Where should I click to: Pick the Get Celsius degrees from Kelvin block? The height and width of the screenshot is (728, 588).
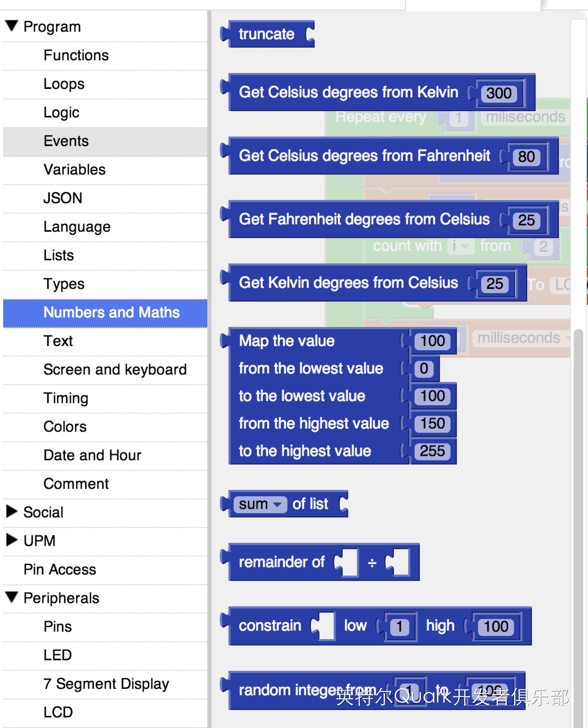click(348, 93)
